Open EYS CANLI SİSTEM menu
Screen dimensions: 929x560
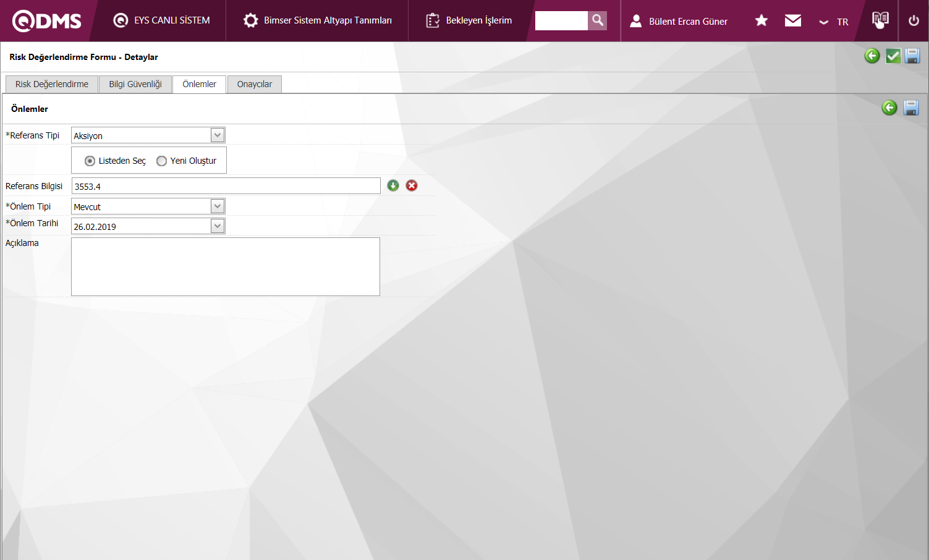pos(162,20)
